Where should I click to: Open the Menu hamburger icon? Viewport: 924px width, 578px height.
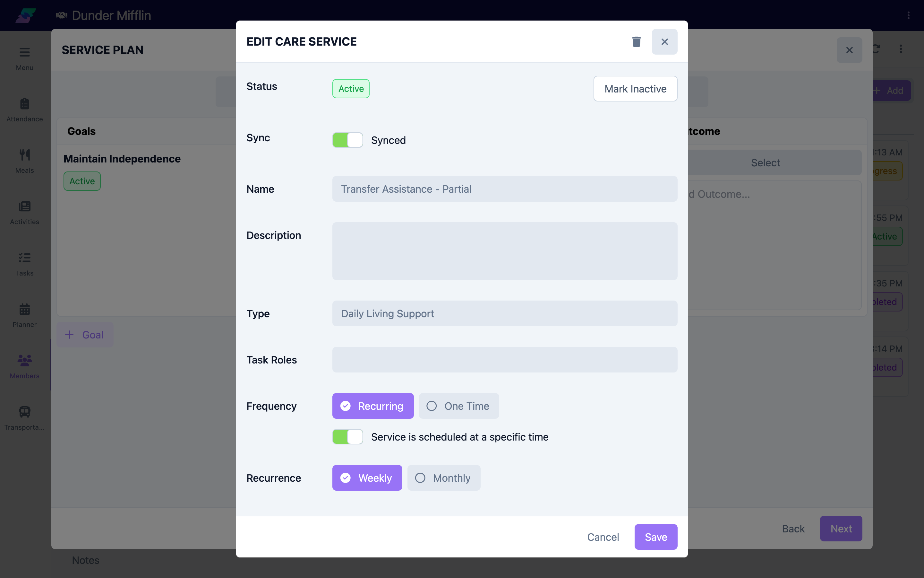coord(24,52)
